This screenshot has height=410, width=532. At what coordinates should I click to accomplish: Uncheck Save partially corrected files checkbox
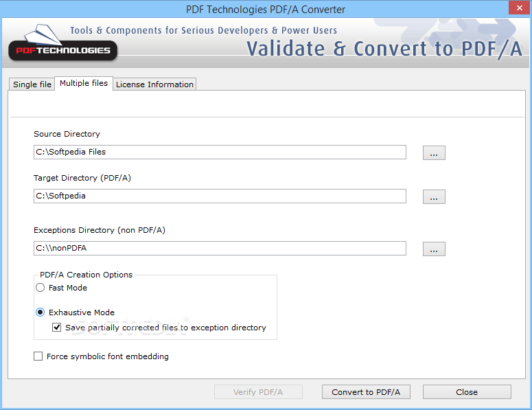(58, 328)
